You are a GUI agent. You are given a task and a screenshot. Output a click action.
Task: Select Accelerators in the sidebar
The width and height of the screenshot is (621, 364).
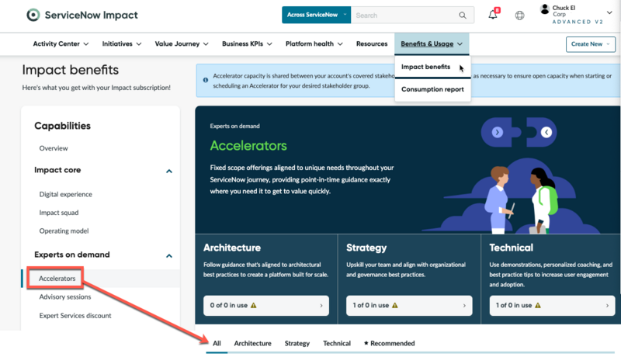(57, 279)
